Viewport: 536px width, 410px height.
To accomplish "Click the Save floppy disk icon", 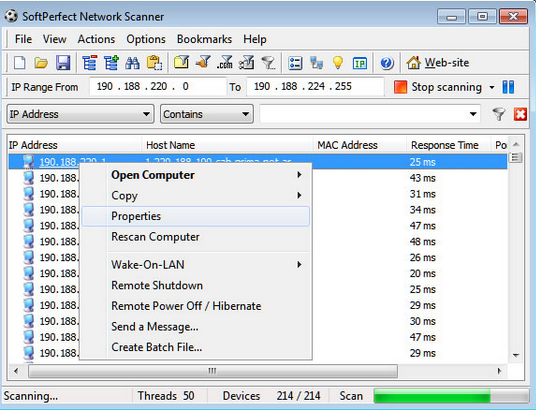I will pyautogui.click(x=63, y=63).
